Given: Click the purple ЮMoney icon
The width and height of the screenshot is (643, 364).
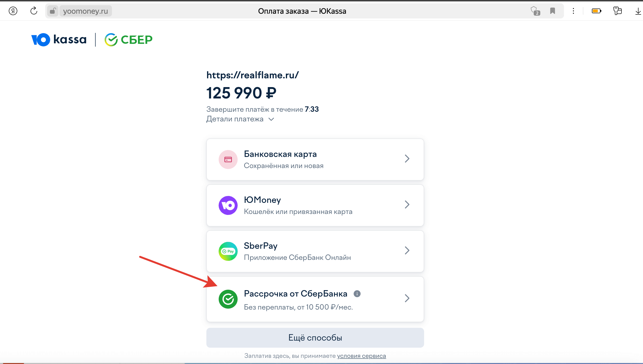Looking at the screenshot, I should [x=228, y=205].
